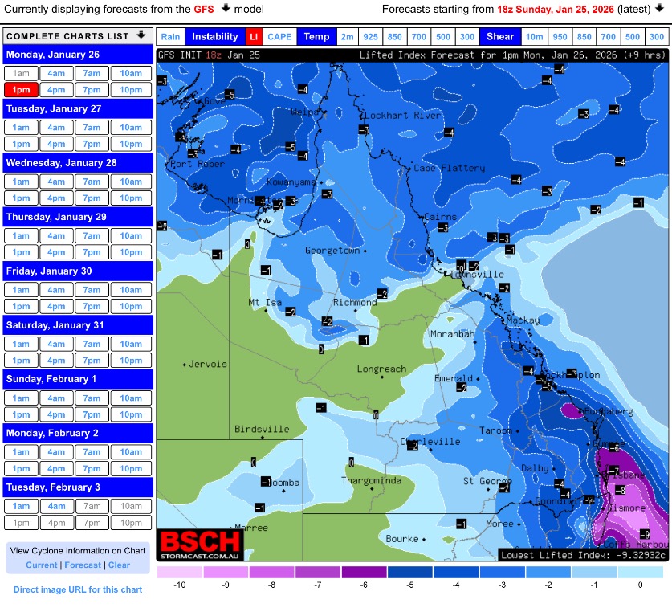Screen dimensions: 672x616
Task: Open the Direct image URL link
Action: point(78,589)
